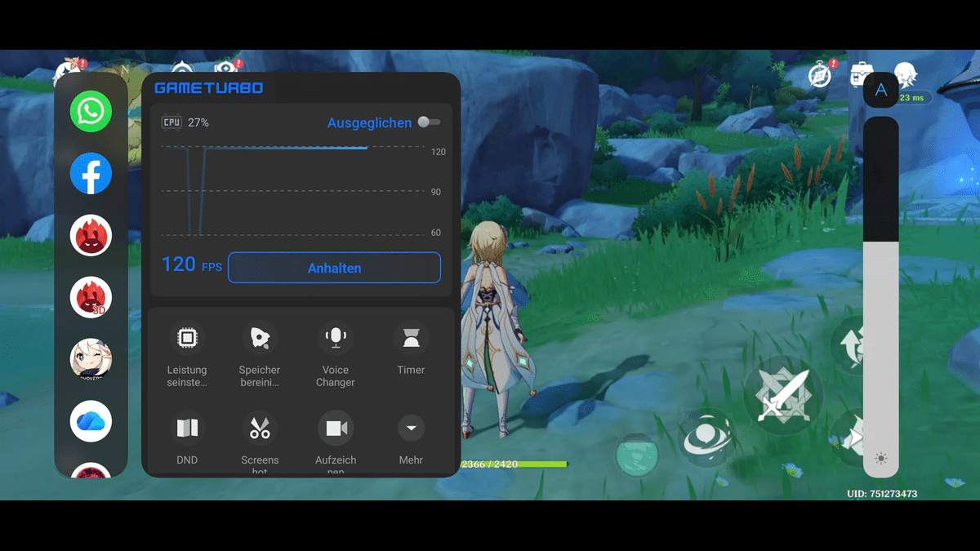
Task: Open the Paimon game app shortcut
Action: click(91, 360)
